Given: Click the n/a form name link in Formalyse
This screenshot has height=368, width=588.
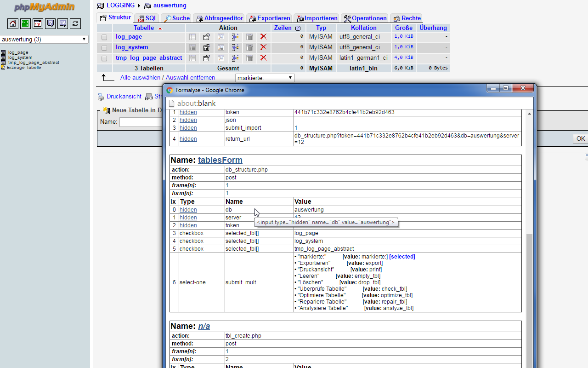Looking at the screenshot, I should [x=204, y=326].
